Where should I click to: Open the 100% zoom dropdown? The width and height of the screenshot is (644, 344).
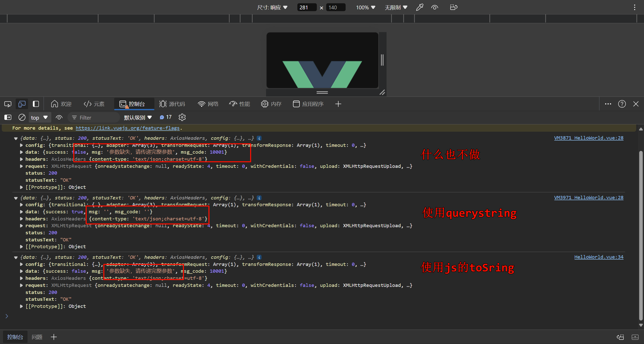pyautogui.click(x=365, y=7)
